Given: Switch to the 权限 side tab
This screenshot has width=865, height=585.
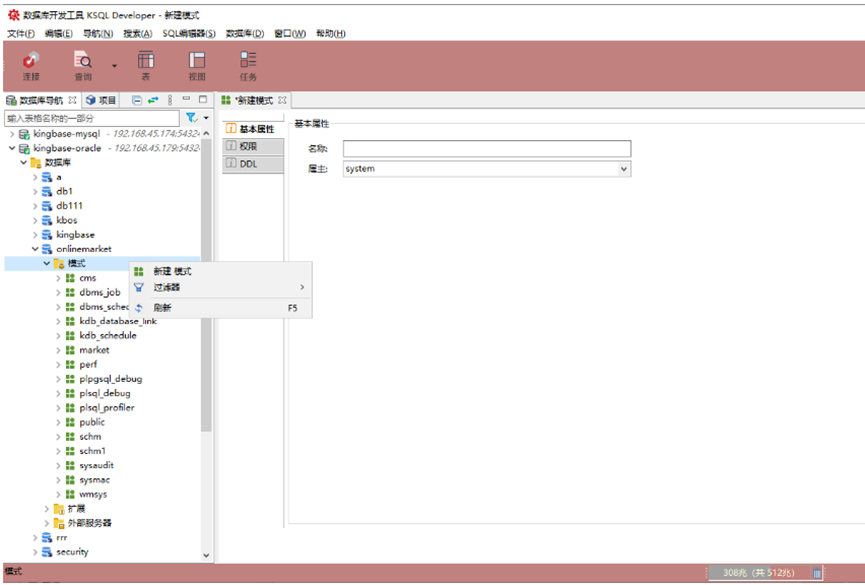Looking at the screenshot, I should point(247,146).
